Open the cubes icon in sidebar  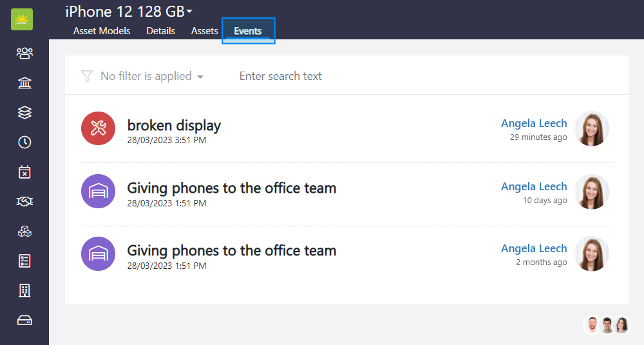click(x=24, y=232)
